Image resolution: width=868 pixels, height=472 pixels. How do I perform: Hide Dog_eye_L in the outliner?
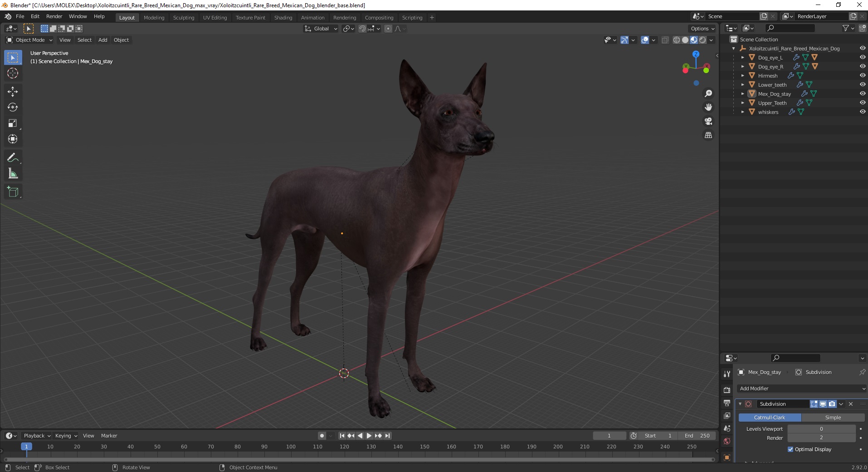(x=863, y=57)
